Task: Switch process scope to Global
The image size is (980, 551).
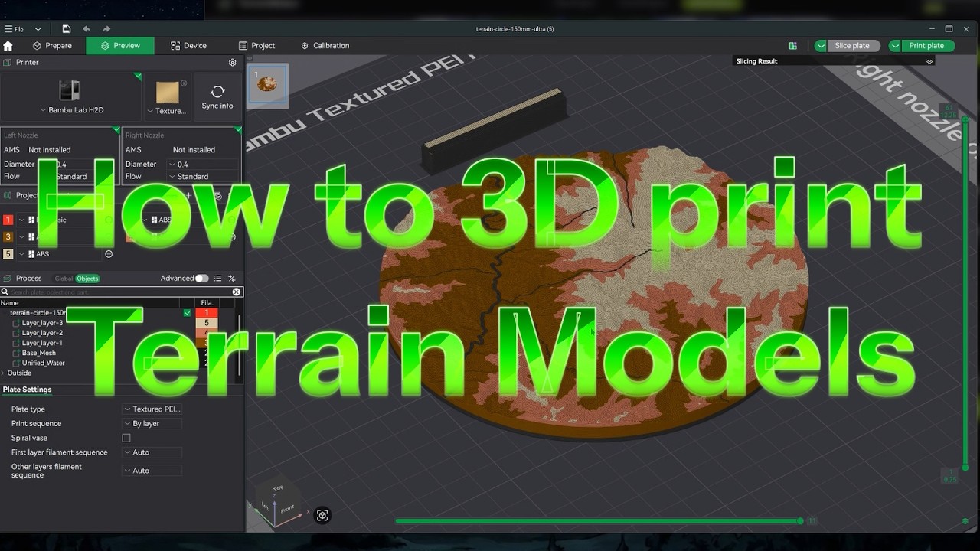Action: (x=64, y=279)
